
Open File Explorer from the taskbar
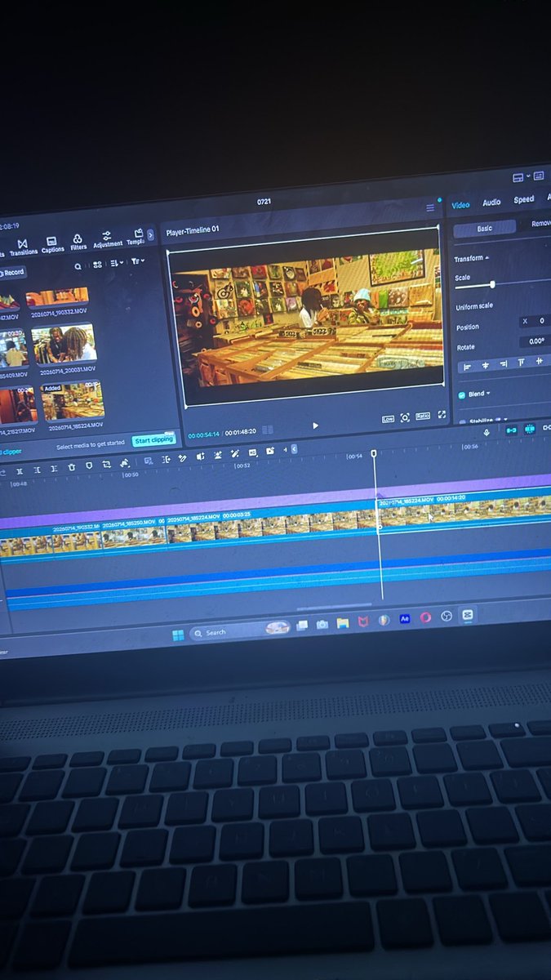343,622
